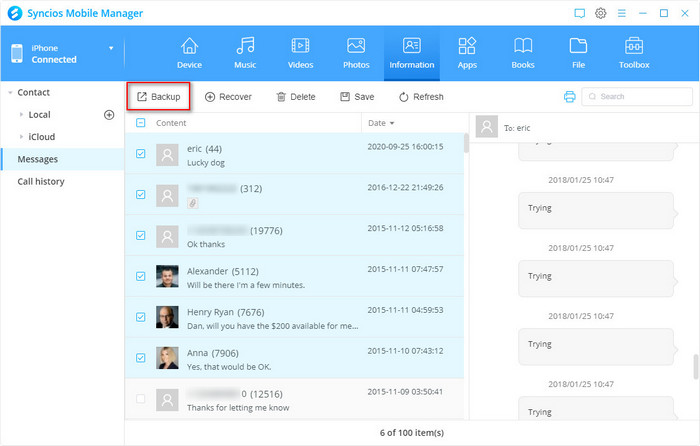Focus the Search input field
The image size is (700, 446).
(637, 96)
